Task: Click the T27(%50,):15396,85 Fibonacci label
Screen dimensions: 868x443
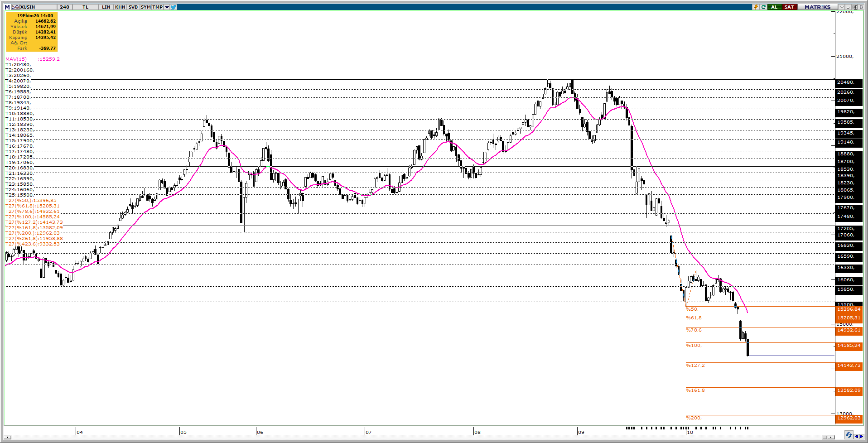Action: pyautogui.click(x=31, y=200)
